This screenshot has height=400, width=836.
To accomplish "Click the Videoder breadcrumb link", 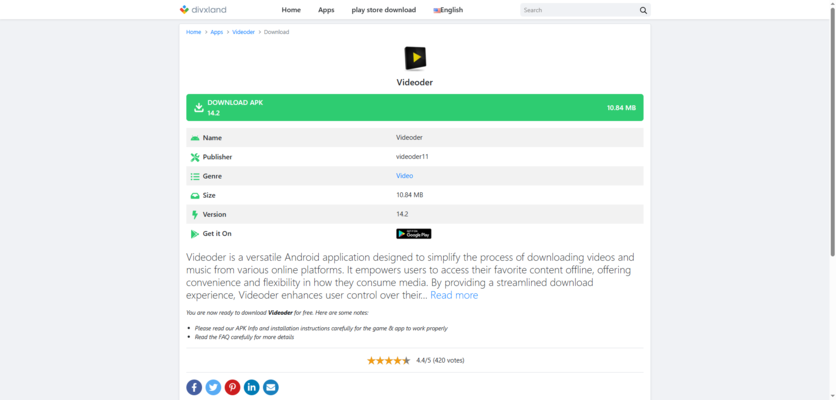I will [x=243, y=32].
